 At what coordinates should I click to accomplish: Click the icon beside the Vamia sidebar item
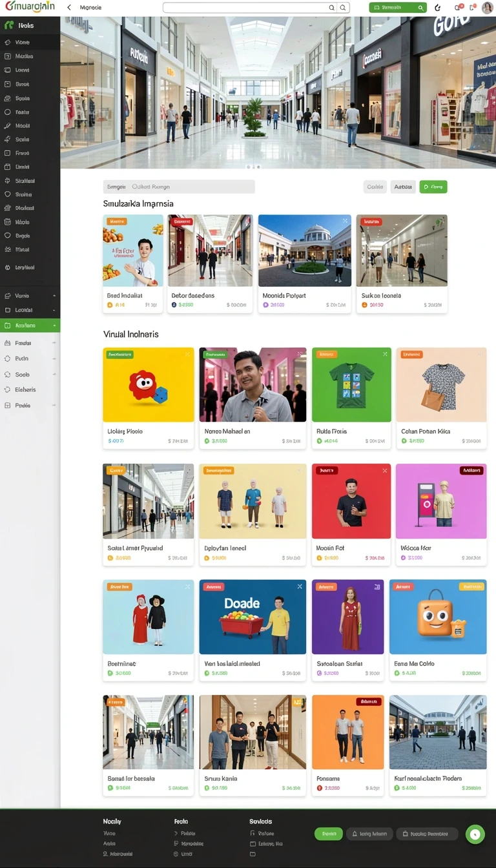(8, 296)
